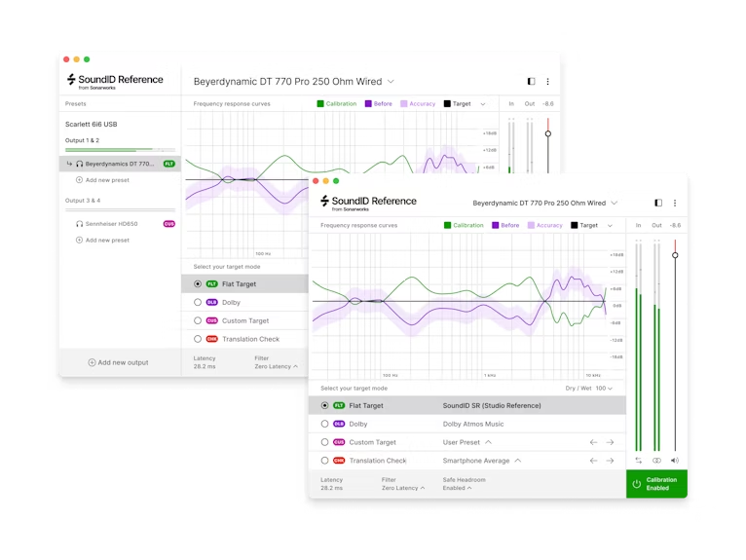Select Dolby radio button in front window
This screenshot has height=560, width=746.
click(325, 424)
